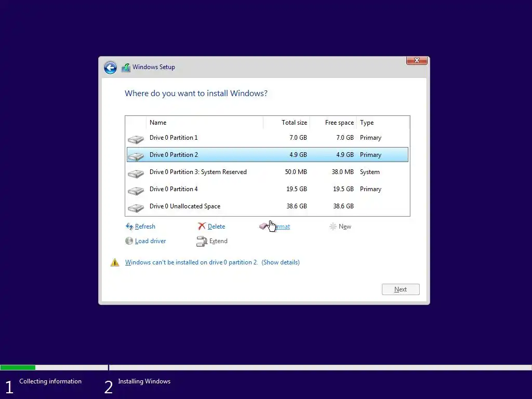Click the Installing Windows step label

tap(144, 381)
